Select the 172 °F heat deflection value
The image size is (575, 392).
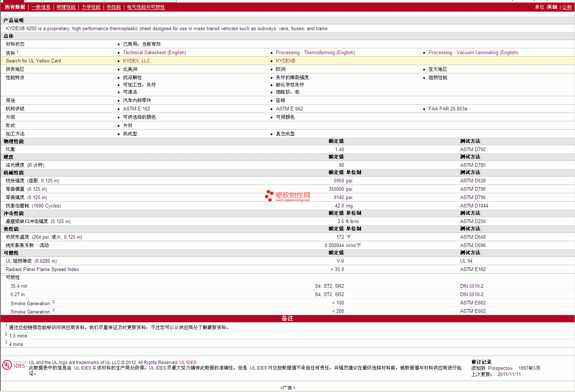pos(344,237)
